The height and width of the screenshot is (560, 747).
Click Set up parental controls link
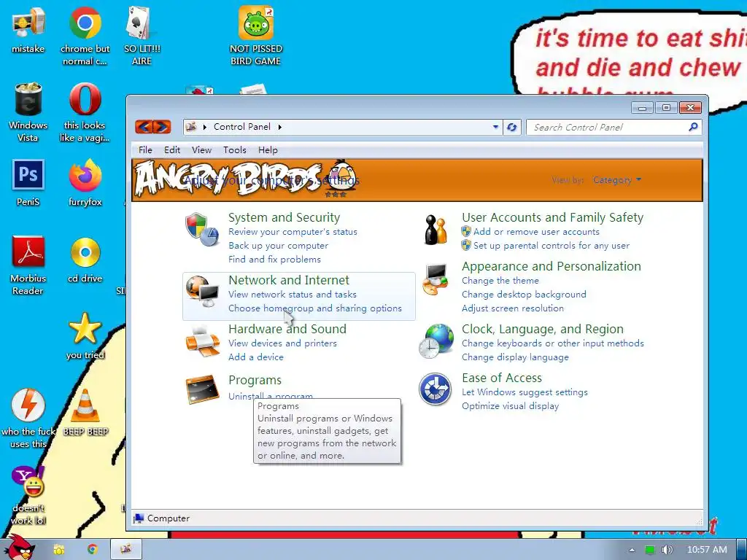pos(551,246)
